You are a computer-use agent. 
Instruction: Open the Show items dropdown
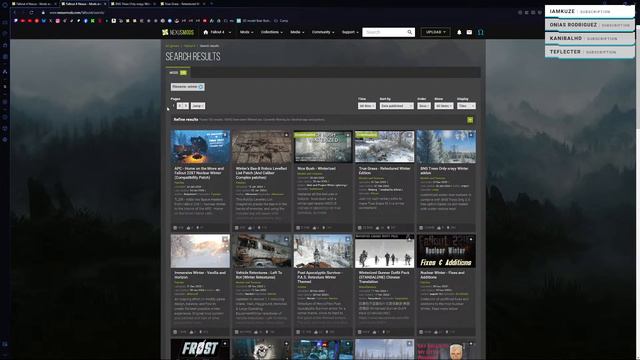pos(444,106)
